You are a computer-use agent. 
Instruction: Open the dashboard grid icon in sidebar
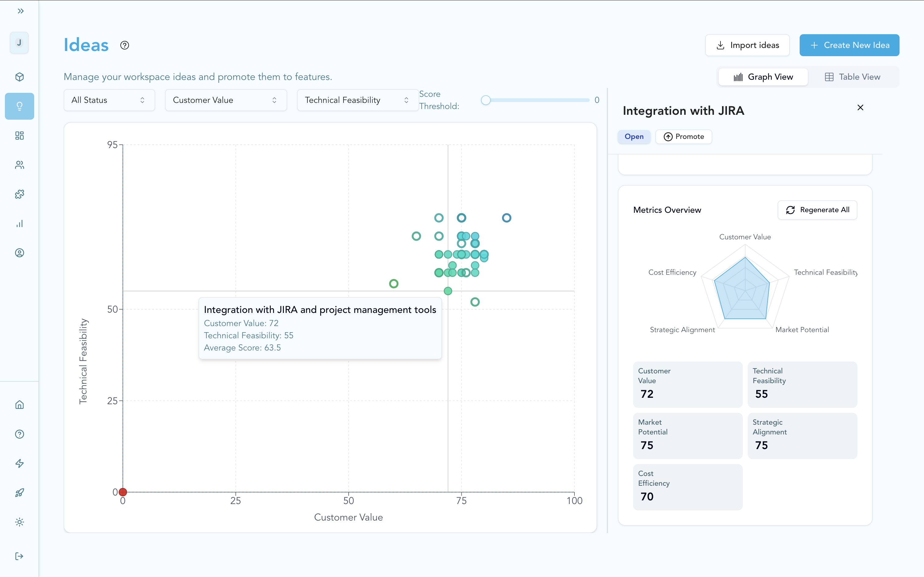pyautogui.click(x=20, y=136)
